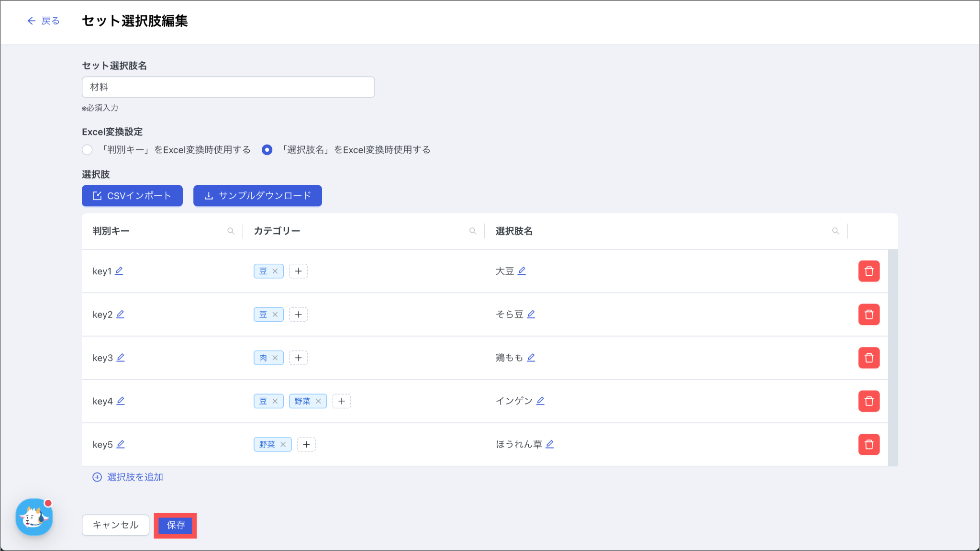Screen dimensions: 980x551
Task: Remove the 野菜 tag from key4
Action: (318, 401)
